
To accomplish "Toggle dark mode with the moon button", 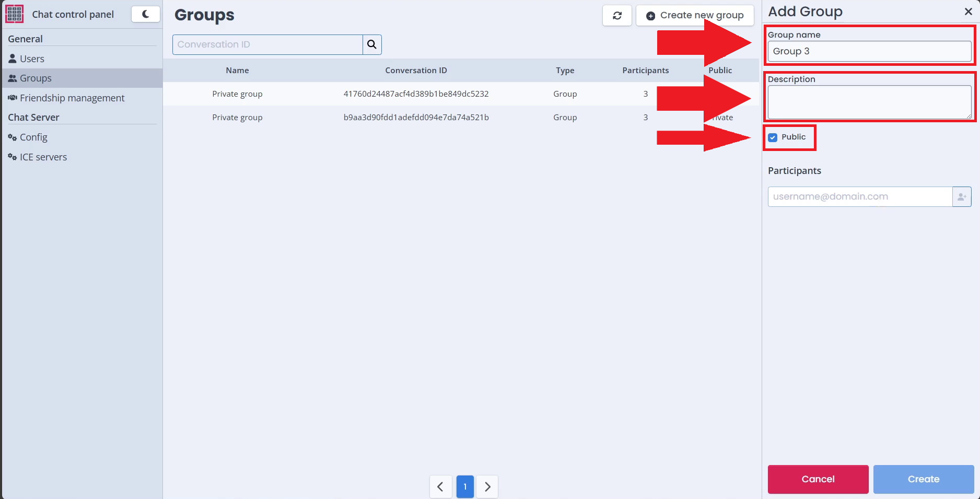I will [x=145, y=14].
